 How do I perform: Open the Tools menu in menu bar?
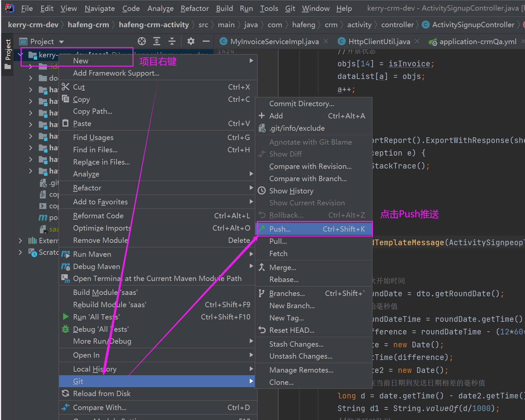tap(269, 8)
